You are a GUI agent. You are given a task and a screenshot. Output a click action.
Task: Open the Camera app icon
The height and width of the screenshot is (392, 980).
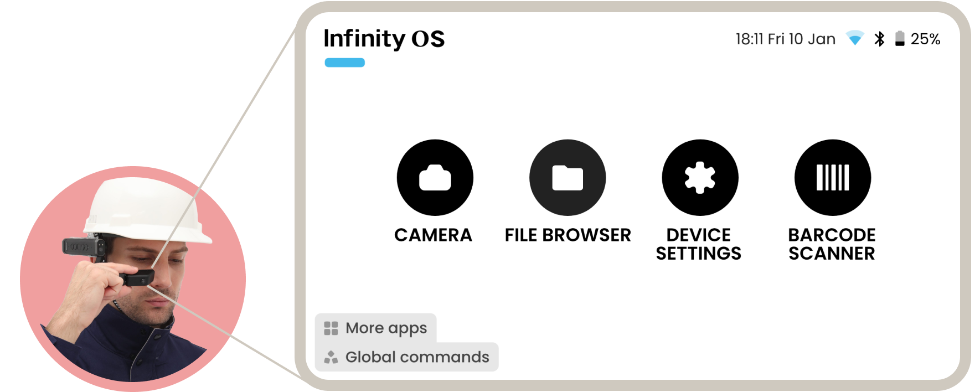pos(435,178)
